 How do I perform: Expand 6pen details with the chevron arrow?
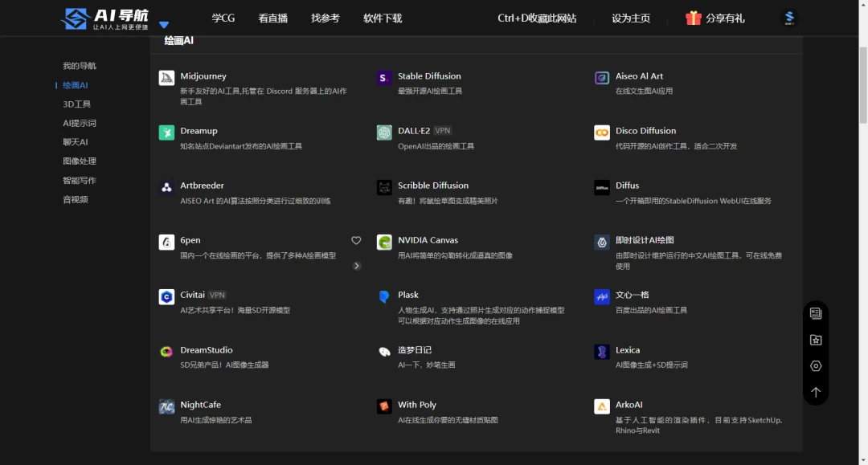click(x=357, y=266)
